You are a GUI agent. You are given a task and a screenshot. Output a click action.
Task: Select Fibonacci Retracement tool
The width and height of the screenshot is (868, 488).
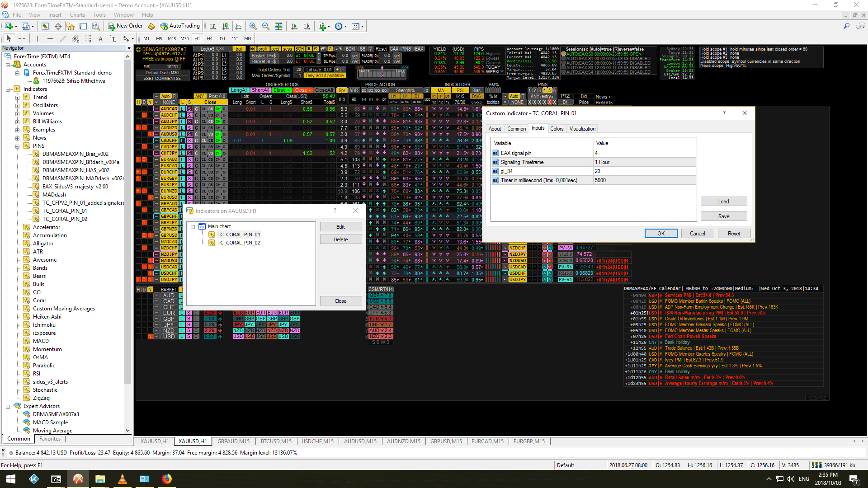(88, 39)
